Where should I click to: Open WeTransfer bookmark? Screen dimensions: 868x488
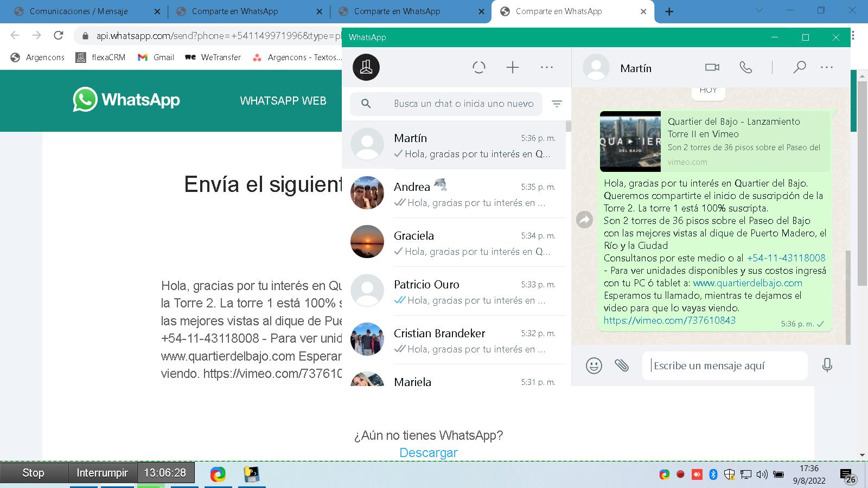tap(213, 57)
